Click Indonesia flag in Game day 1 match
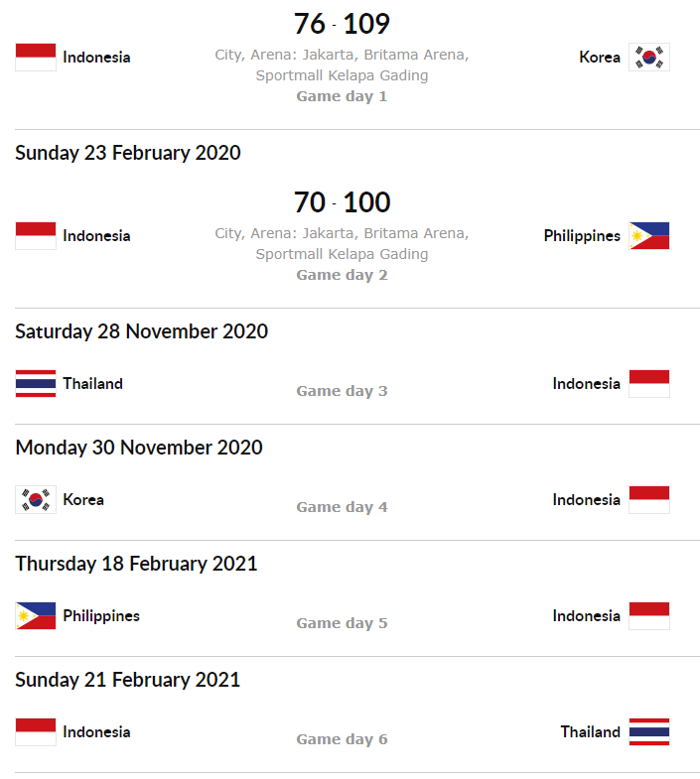700x779 pixels. [x=36, y=58]
